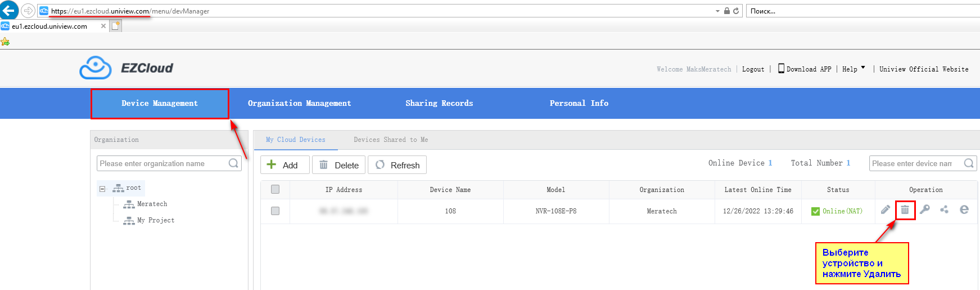
Task: Click the Online(NAT) status text
Action: point(842,211)
